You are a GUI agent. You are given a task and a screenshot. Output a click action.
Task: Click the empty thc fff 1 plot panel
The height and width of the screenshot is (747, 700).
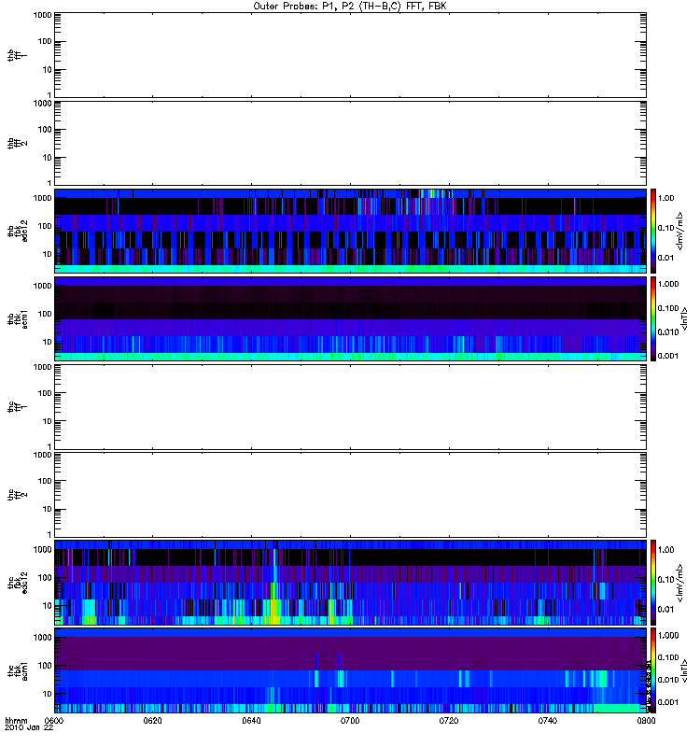[x=350, y=407]
